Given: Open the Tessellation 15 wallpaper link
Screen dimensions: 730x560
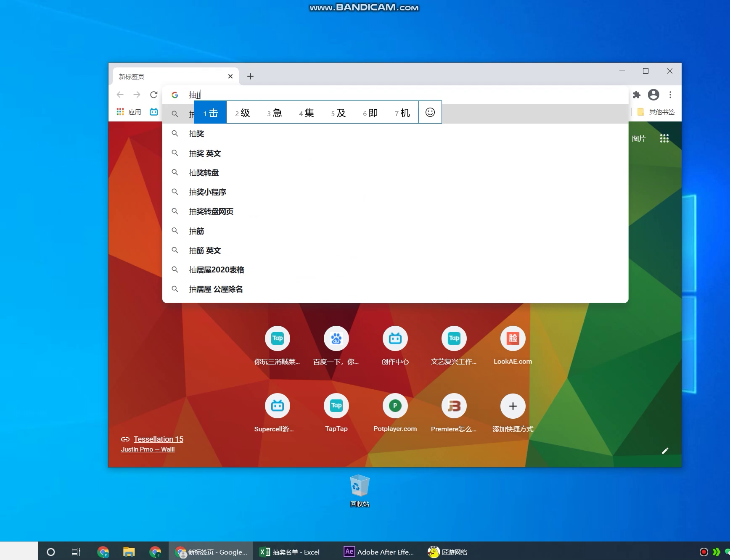Looking at the screenshot, I should [158, 439].
